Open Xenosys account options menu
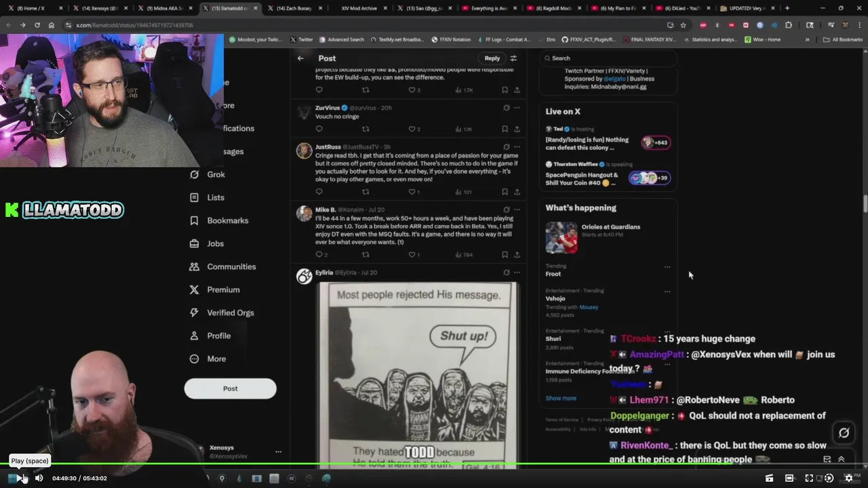The width and height of the screenshot is (868, 488). [x=278, y=451]
